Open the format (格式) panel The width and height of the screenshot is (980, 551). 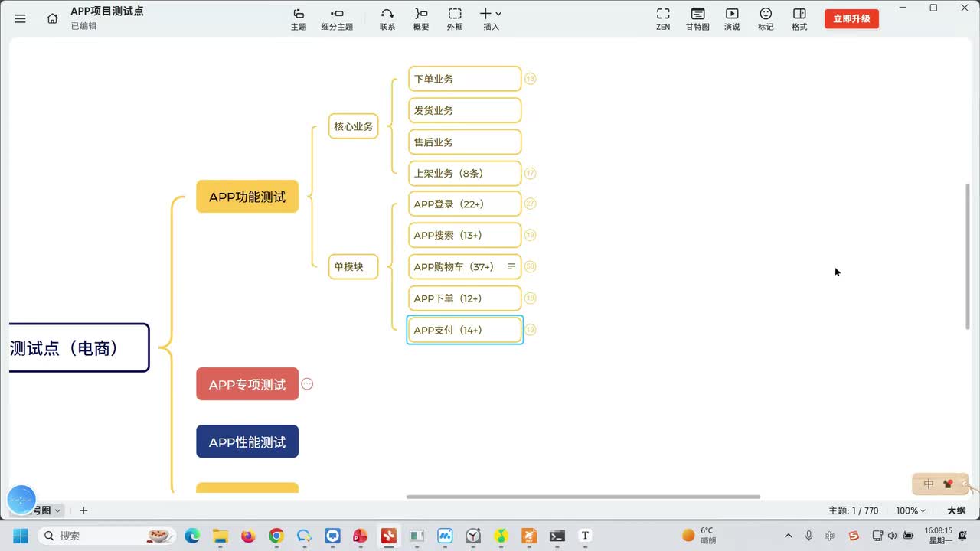click(799, 19)
